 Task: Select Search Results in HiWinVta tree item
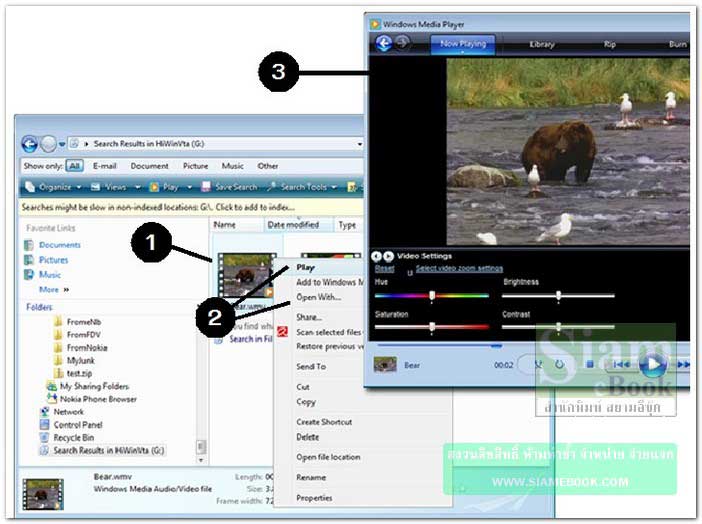point(109,450)
